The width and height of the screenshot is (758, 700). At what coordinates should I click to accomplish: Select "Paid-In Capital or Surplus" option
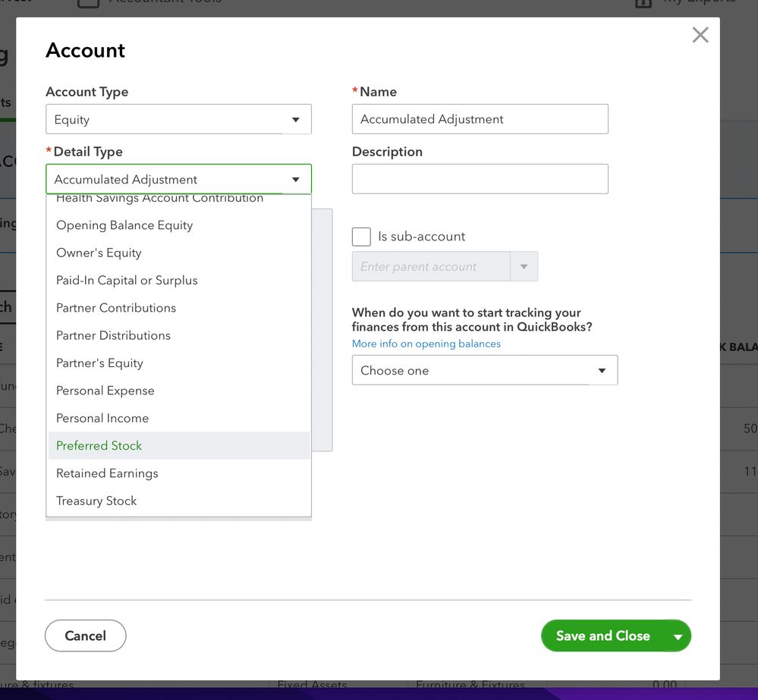click(x=127, y=281)
